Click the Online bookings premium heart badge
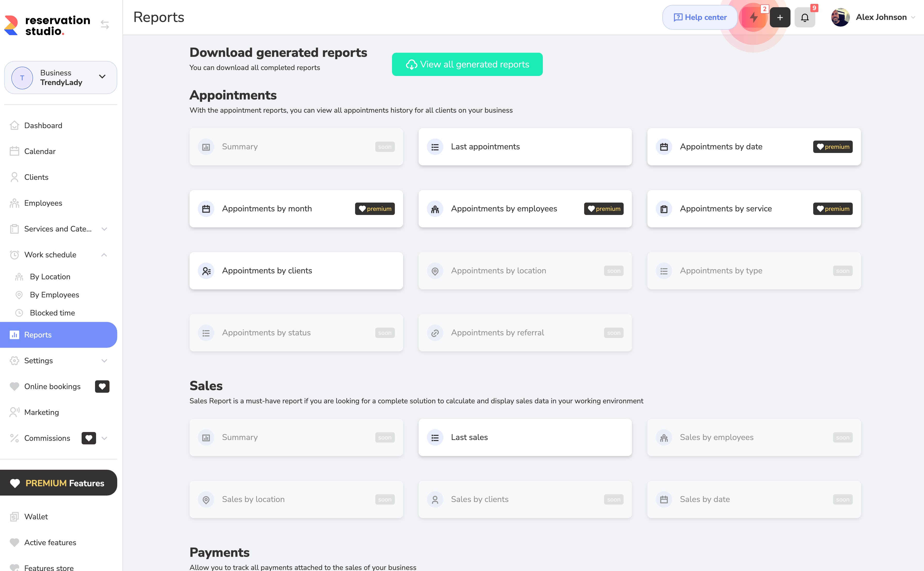Screen dimensions: 924x571 click(102, 386)
